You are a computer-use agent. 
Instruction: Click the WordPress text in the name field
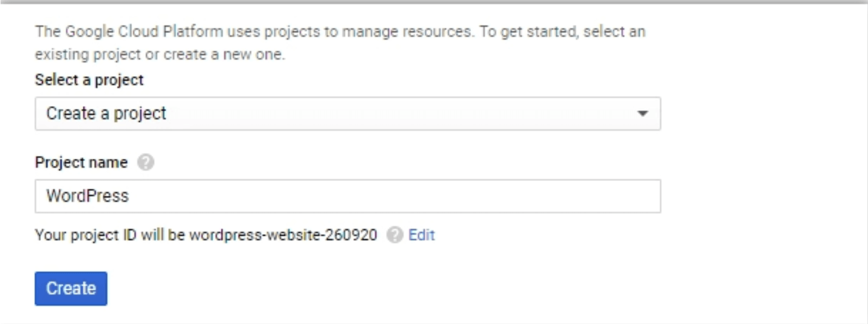88,196
